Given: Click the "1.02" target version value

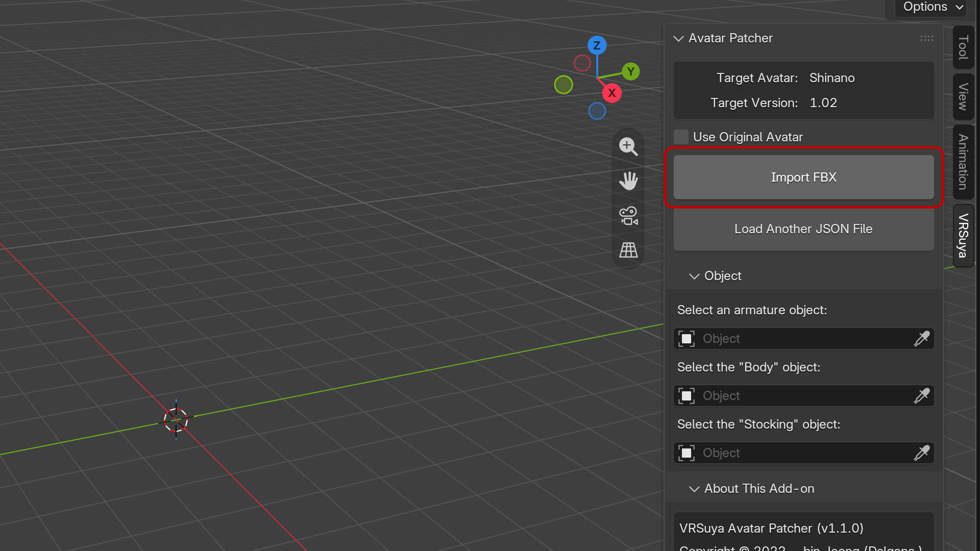Looking at the screenshot, I should tap(823, 103).
